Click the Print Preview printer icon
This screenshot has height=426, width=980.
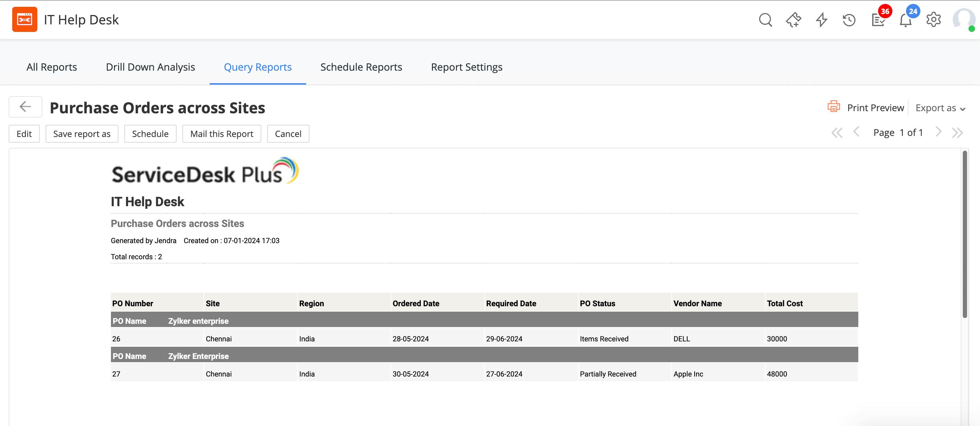click(x=834, y=107)
